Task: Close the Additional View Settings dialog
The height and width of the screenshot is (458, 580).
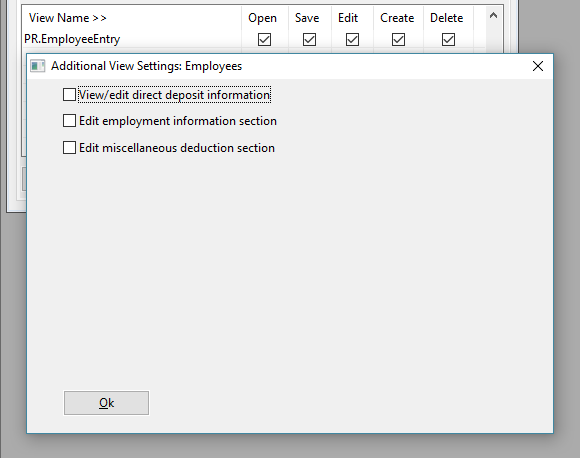Action: 537,66
